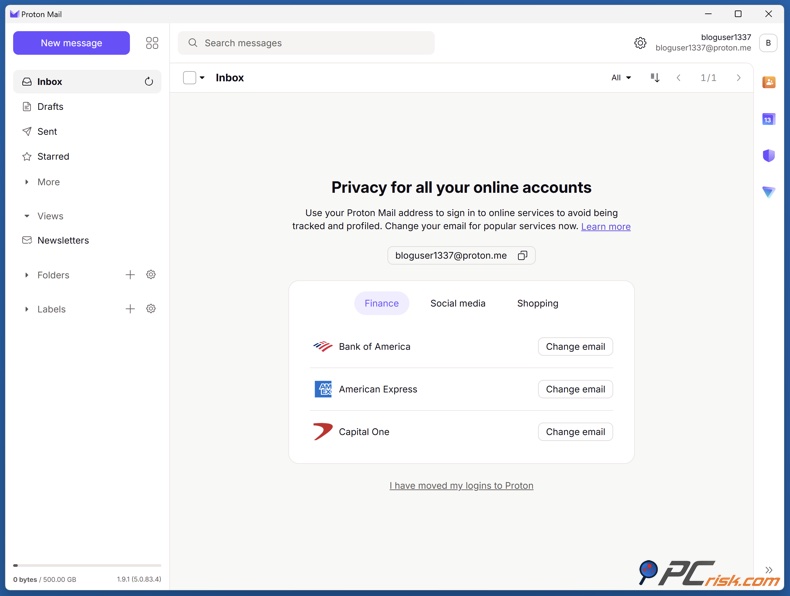
Task: Open the Proton security shield panel
Action: (768, 156)
